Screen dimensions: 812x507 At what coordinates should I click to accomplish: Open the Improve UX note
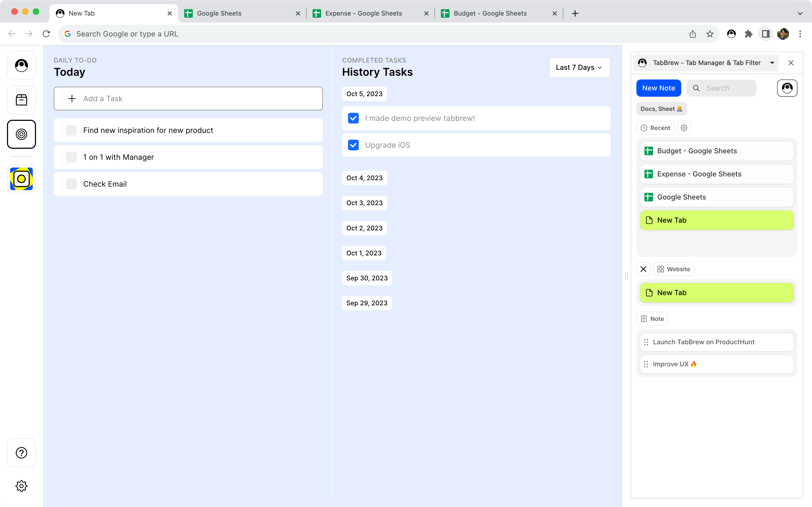pyautogui.click(x=716, y=364)
